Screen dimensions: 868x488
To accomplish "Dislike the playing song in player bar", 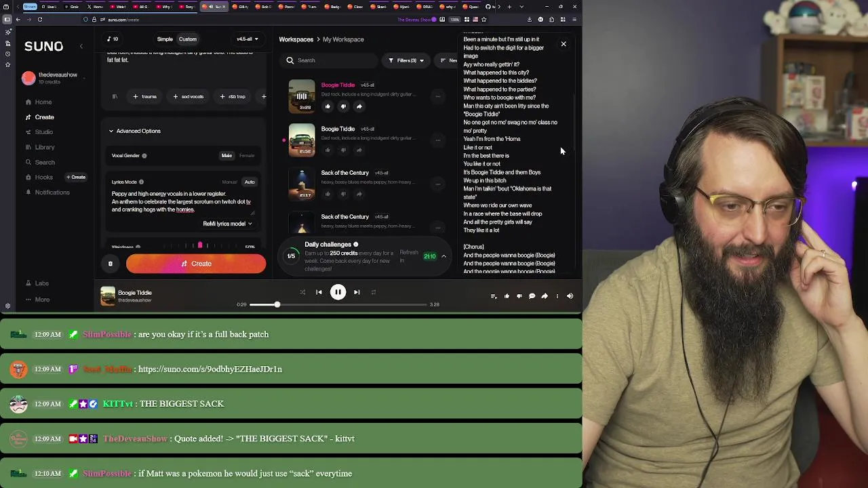I will click(519, 296).
